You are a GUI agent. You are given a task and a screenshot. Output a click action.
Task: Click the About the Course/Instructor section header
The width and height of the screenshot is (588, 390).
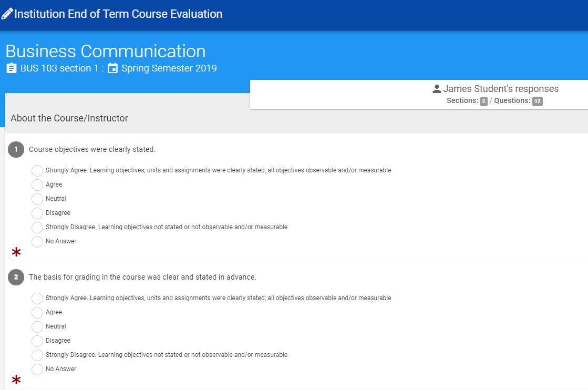[69, 118]
